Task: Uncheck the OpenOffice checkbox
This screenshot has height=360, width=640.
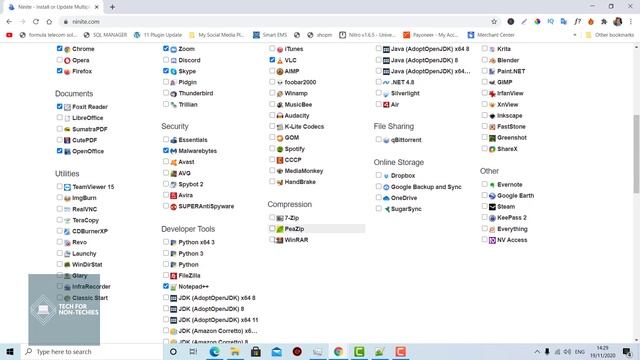Action: tap(60, 151)
